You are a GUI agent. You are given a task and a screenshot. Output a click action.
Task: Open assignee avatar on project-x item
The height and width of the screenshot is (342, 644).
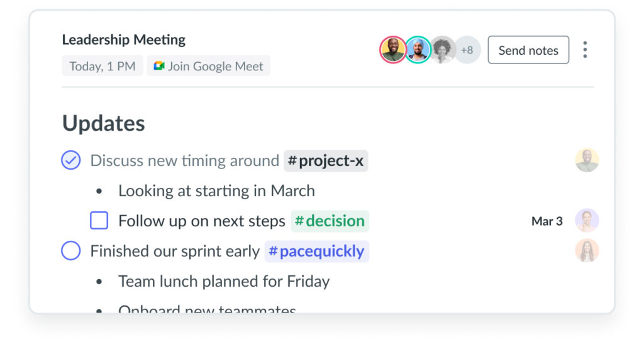point(587,160)
